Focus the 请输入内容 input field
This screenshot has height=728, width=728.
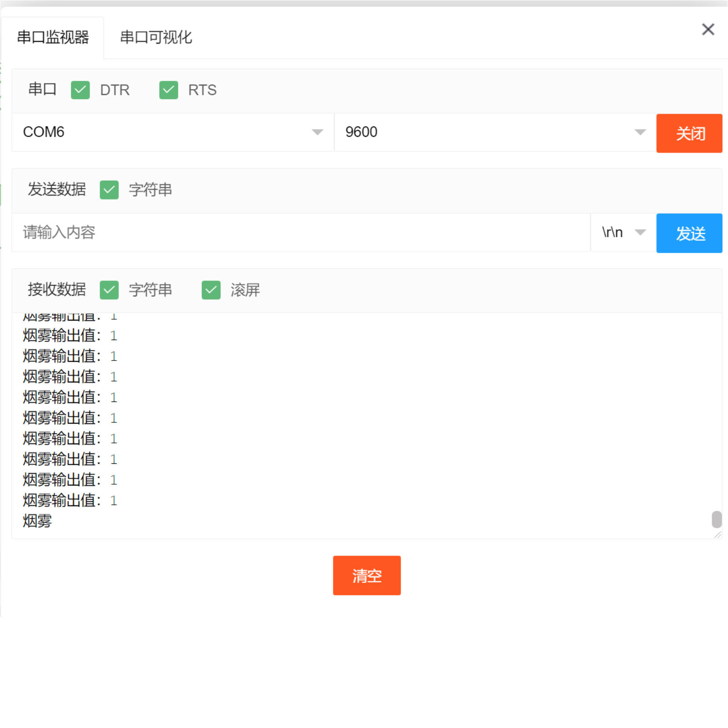point(300,233)
